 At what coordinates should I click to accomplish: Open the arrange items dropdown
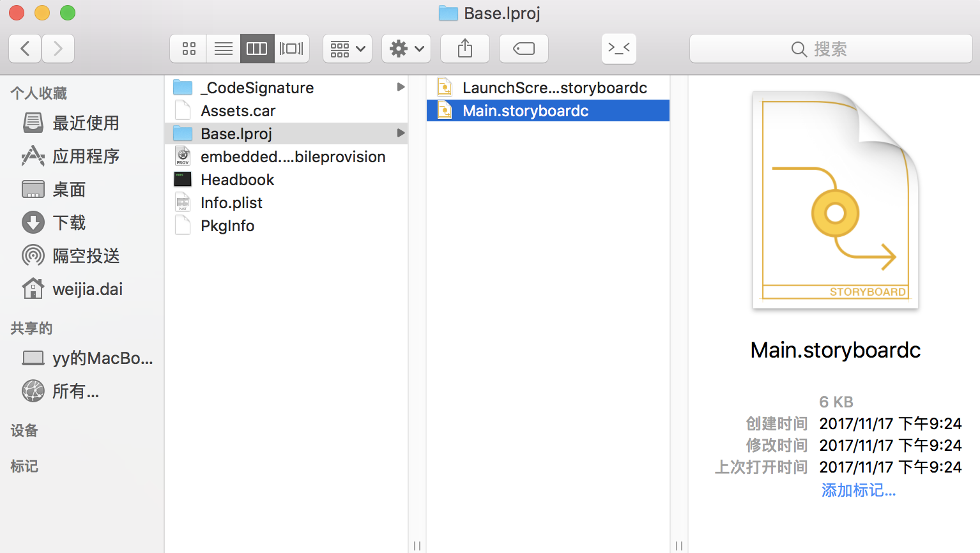click(x=348, y=49)
